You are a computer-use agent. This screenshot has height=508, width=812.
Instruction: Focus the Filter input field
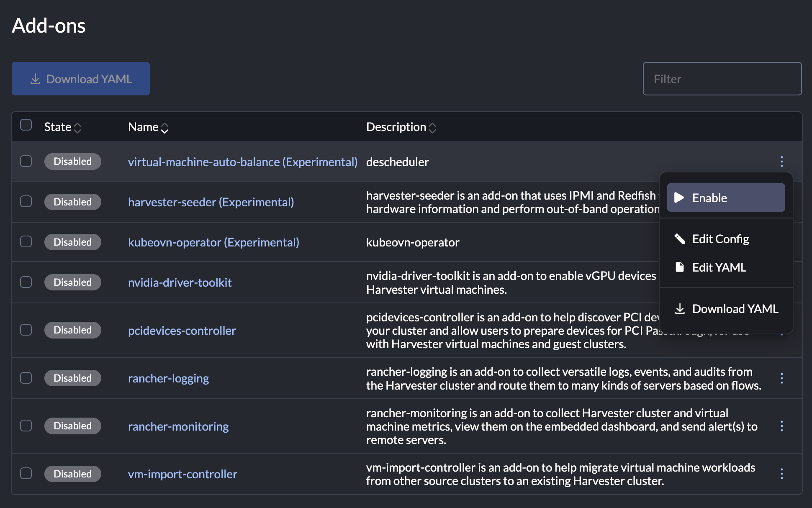tap(722, 79)
